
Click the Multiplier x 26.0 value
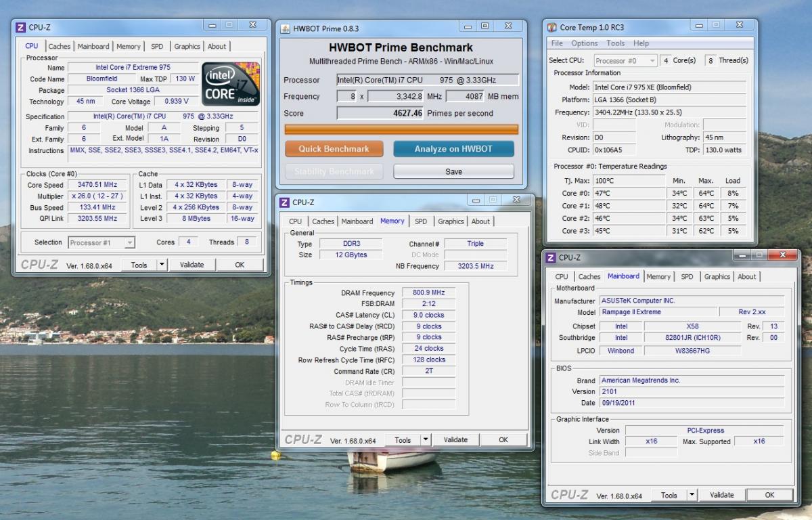pyautogui.click(x=97, y=196)
